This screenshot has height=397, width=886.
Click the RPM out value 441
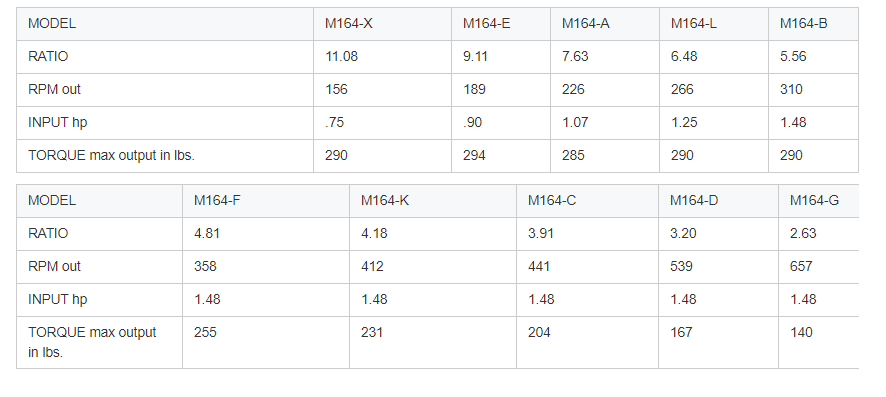(538, 266)
